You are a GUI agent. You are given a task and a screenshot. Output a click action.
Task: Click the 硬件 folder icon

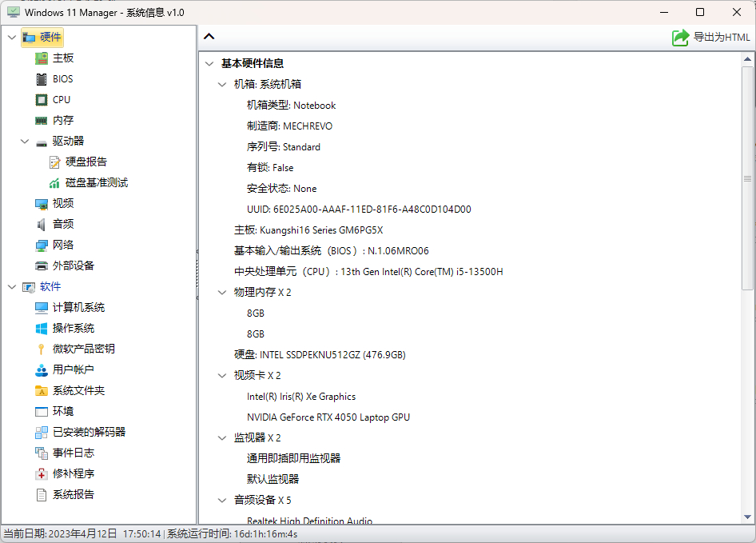(x=29, y=37)
